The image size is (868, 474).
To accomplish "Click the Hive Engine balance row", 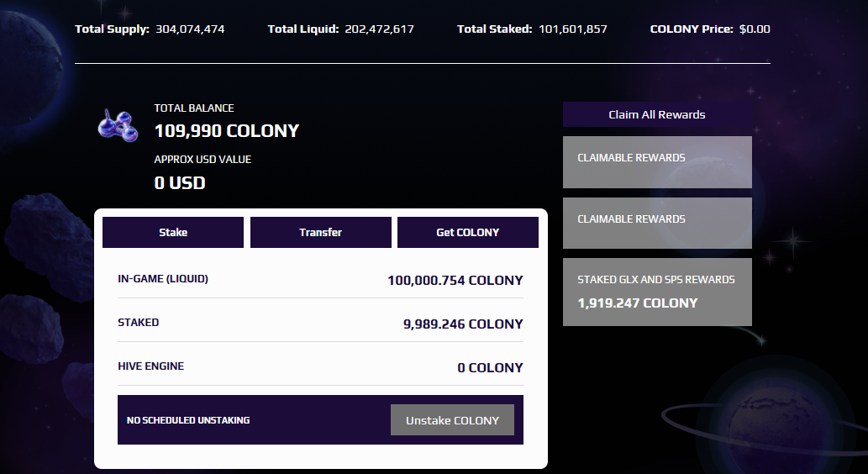I will point(320,366).
